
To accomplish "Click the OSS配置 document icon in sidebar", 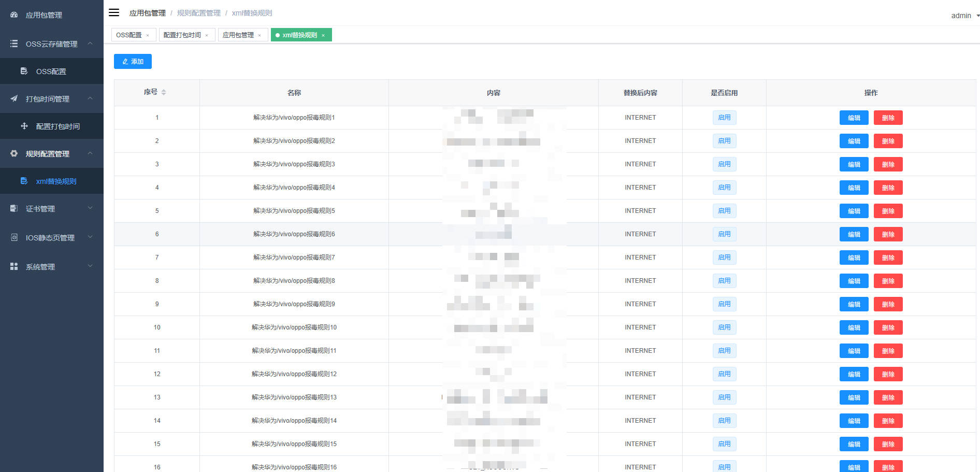I will tap(24, 71).
